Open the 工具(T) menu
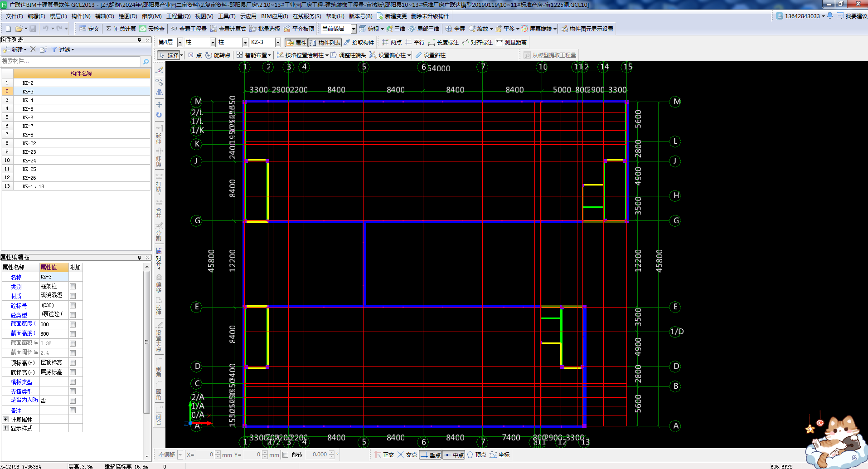This screenshot has width=868, height=469. (x=227, y=16)
